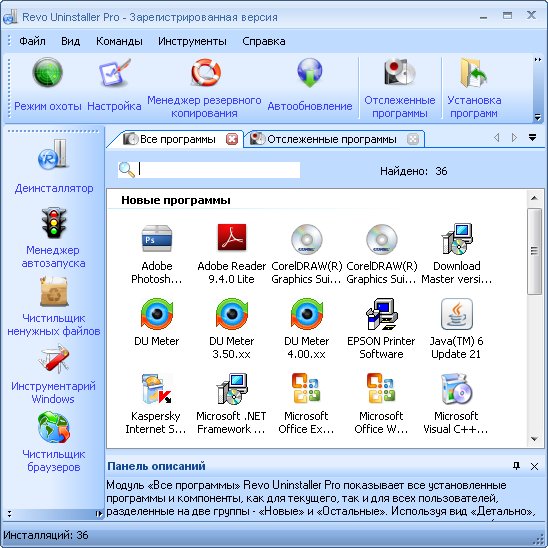
Task: Expand sidebar panel arrow at bottom
Action: tap(99, 513)
